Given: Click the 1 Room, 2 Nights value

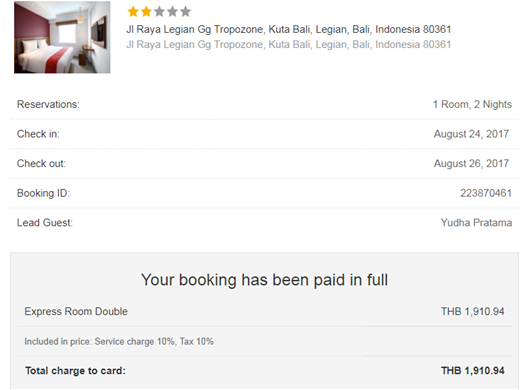Looking at the screenshot, I should 472,105.
